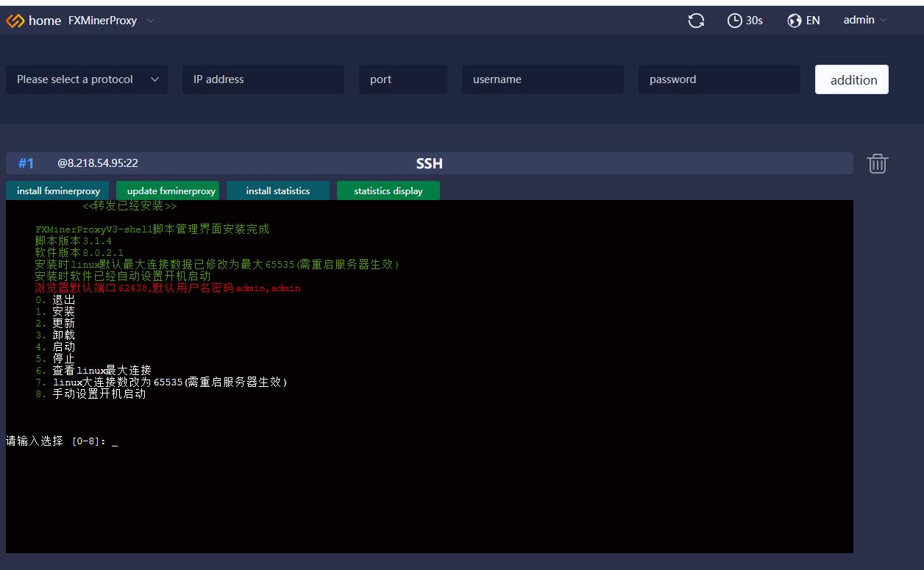The image size is (924, 570).
Task: Click the addition button
Action: point(852,79)
